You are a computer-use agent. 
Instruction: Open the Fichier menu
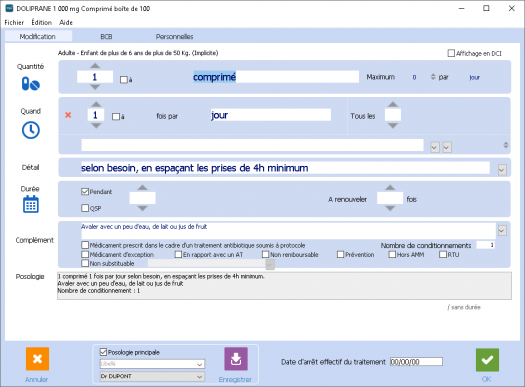click(14, 22)
